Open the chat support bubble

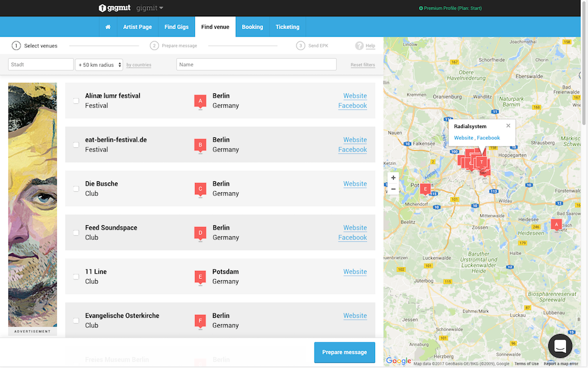click(560, 346)
